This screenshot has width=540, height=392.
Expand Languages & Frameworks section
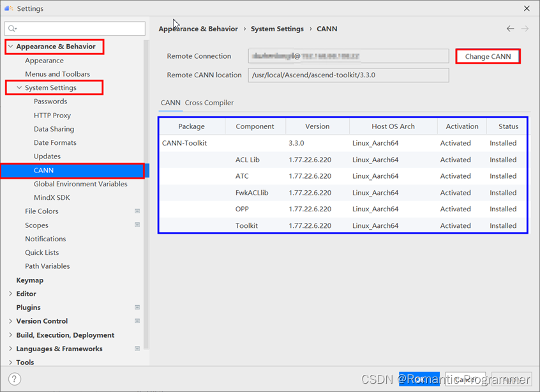(x=10, y=349)
